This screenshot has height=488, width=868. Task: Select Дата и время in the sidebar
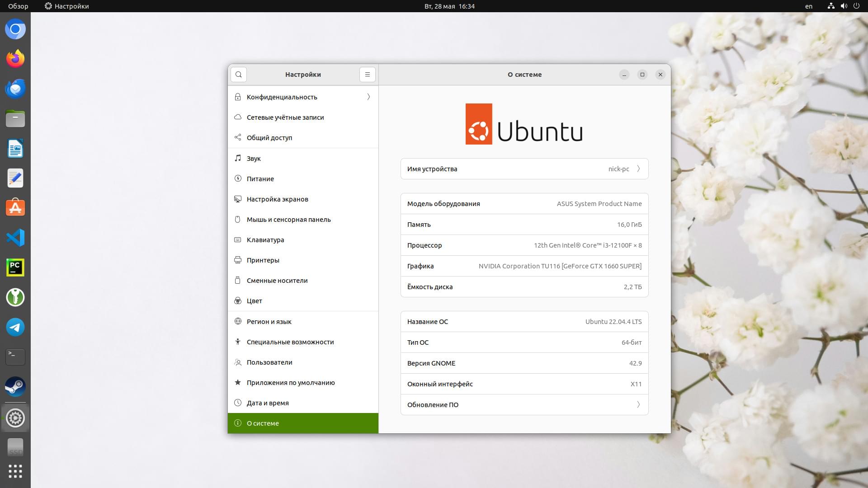(303, 403)
